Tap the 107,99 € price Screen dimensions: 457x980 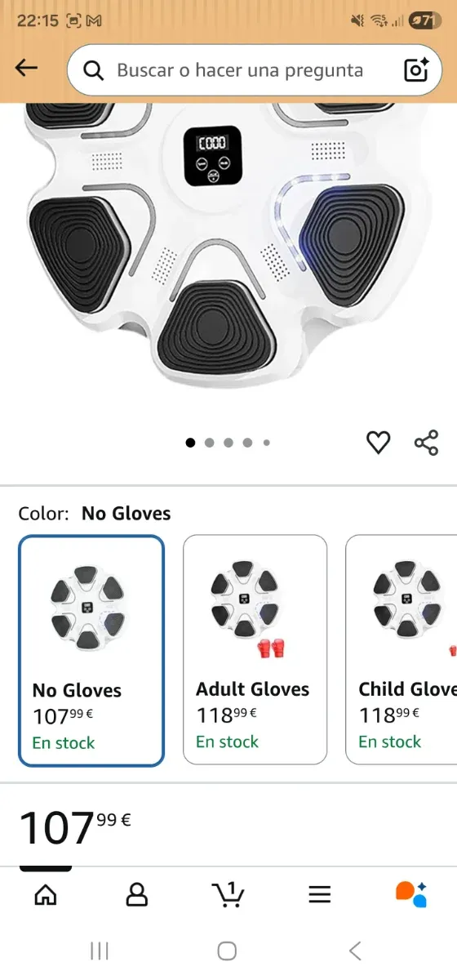(75, 826)
